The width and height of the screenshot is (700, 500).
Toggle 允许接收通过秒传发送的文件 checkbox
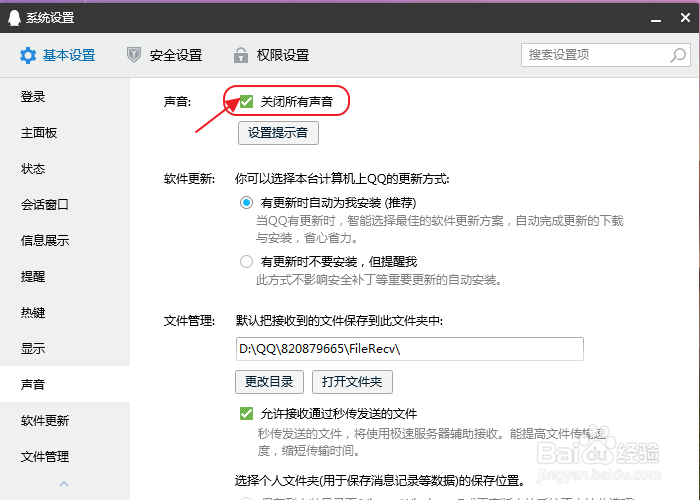pyautogui.click(x=246, y=414)
